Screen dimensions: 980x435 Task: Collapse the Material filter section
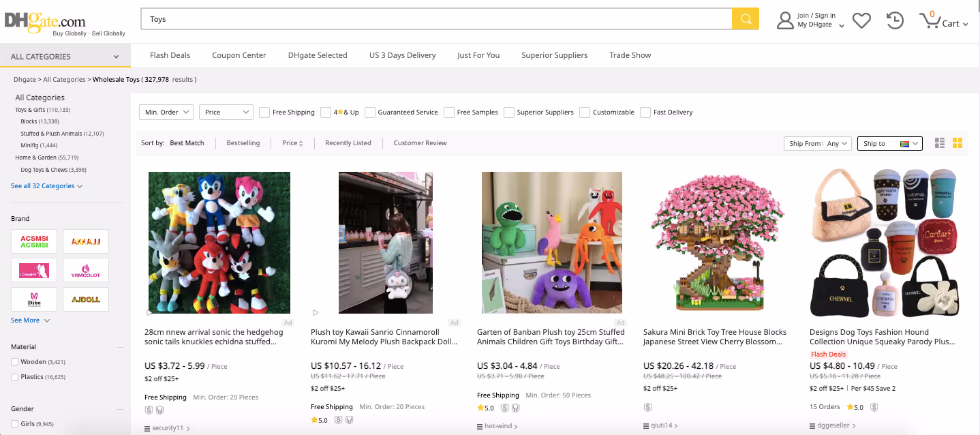tap(121, 347)
